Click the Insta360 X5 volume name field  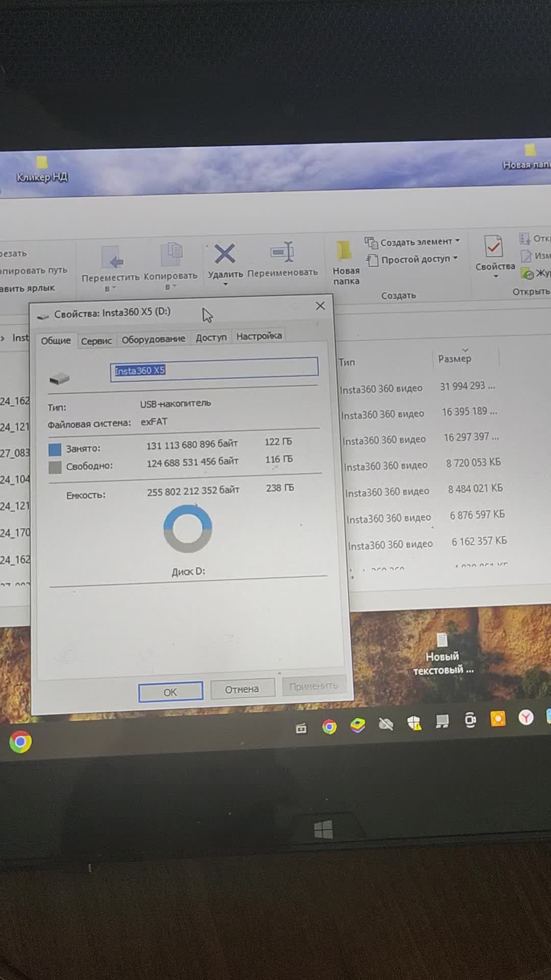pyautogui.click(x=214, y=369)
